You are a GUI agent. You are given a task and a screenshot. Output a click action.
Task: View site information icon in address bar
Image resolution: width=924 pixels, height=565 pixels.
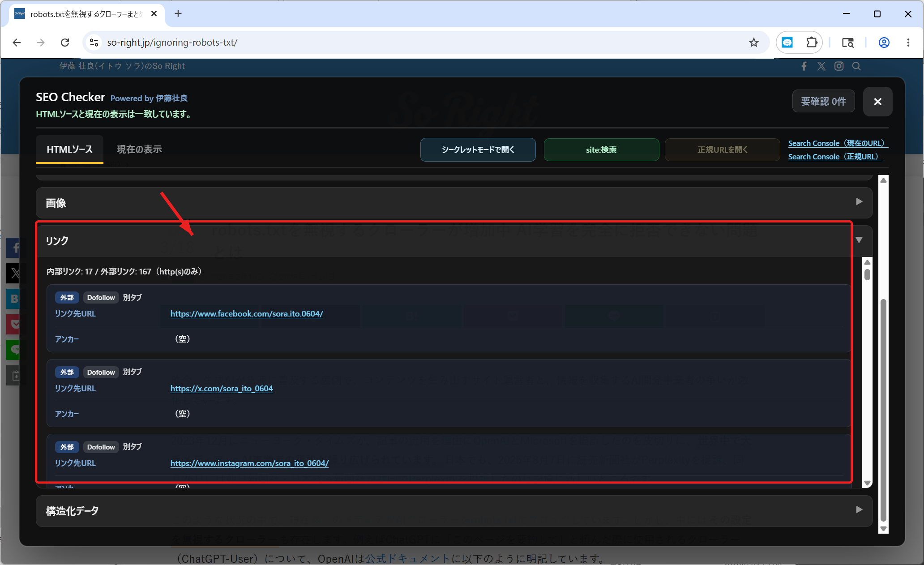click(x=94, y=43)
